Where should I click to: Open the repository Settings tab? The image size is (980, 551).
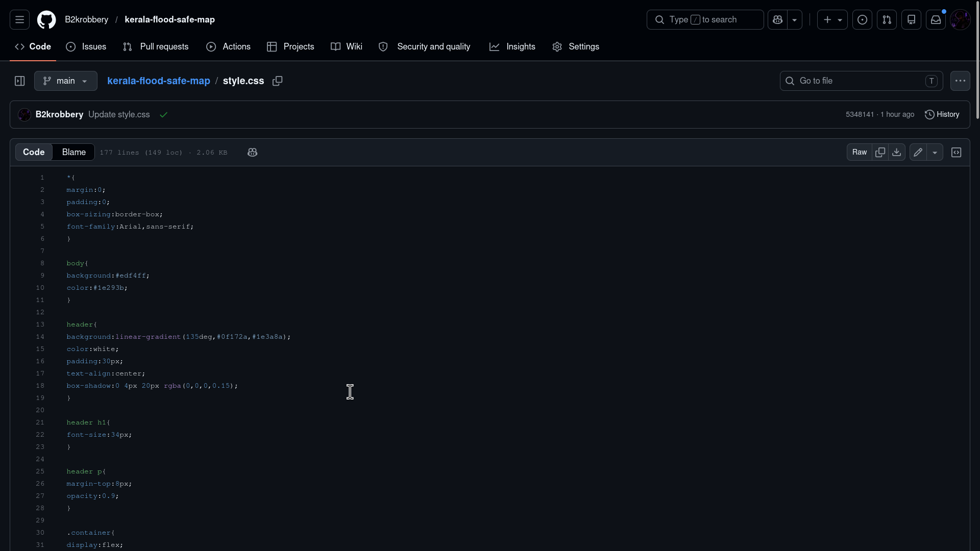click(576, 46)
